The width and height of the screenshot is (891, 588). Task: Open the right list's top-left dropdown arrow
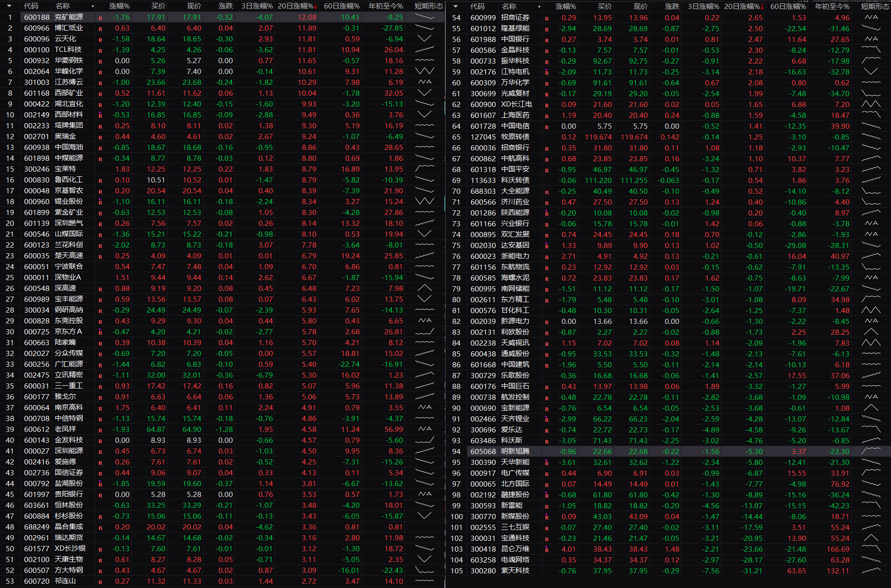(455, 7)
